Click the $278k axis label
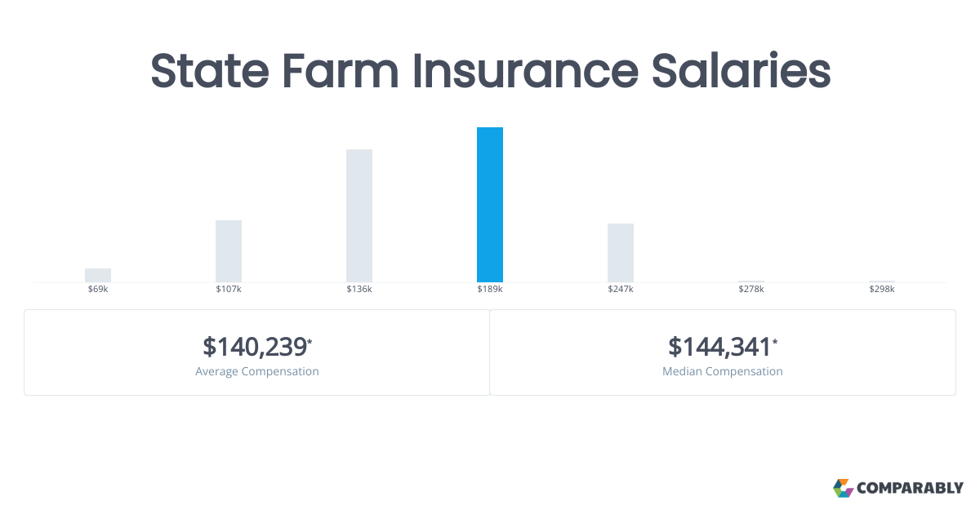The image size is (980, 514). point(751,290)
